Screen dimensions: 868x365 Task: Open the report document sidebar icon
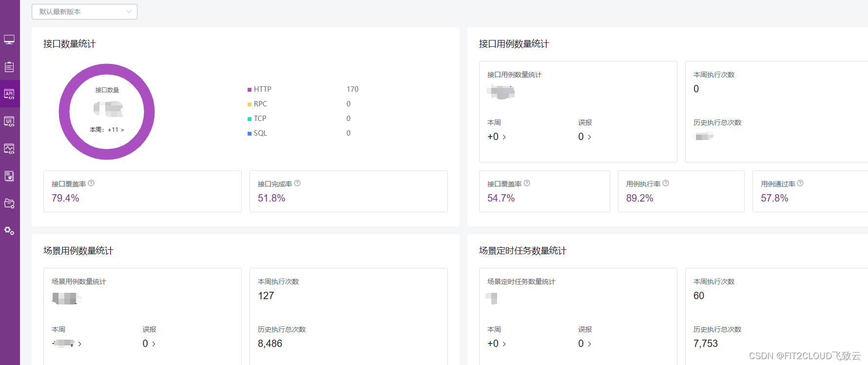point(9,176)
